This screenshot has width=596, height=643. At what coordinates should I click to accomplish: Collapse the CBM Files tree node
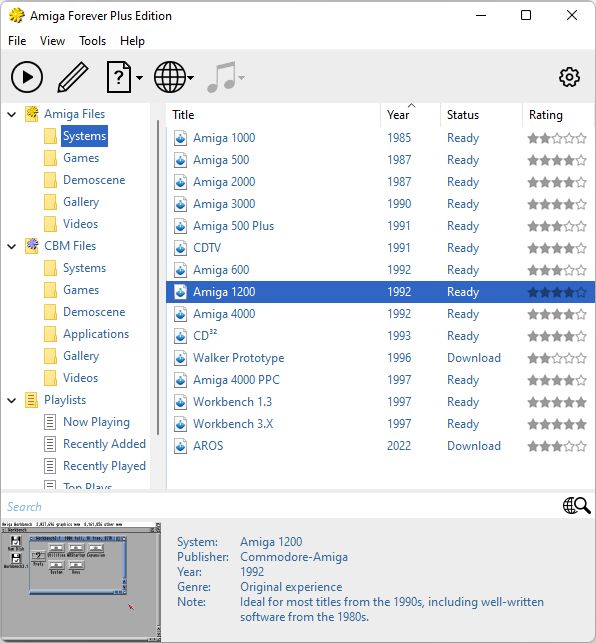[12, 246]
